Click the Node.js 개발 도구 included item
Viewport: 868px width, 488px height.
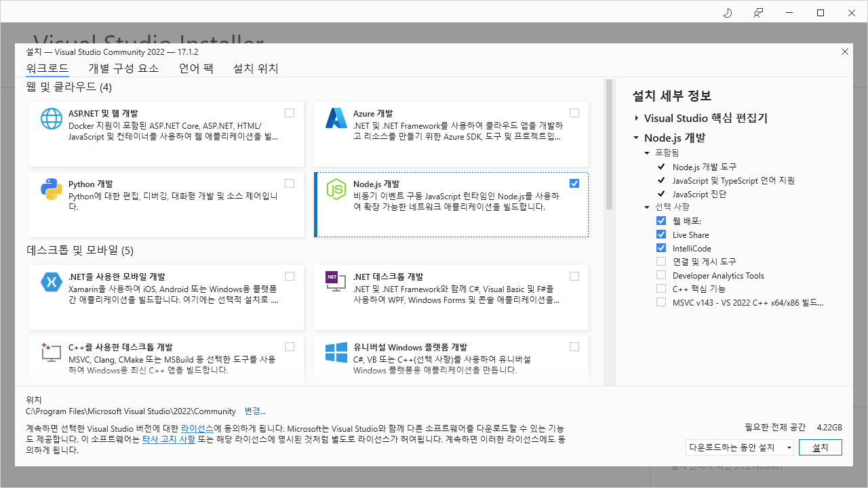(705, 167)
